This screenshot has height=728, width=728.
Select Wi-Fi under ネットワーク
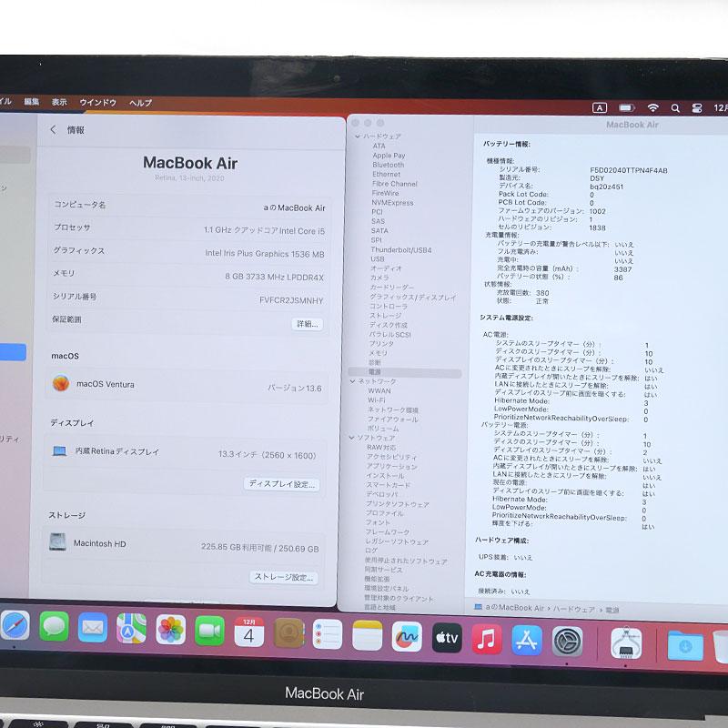[x=377, y=400]
